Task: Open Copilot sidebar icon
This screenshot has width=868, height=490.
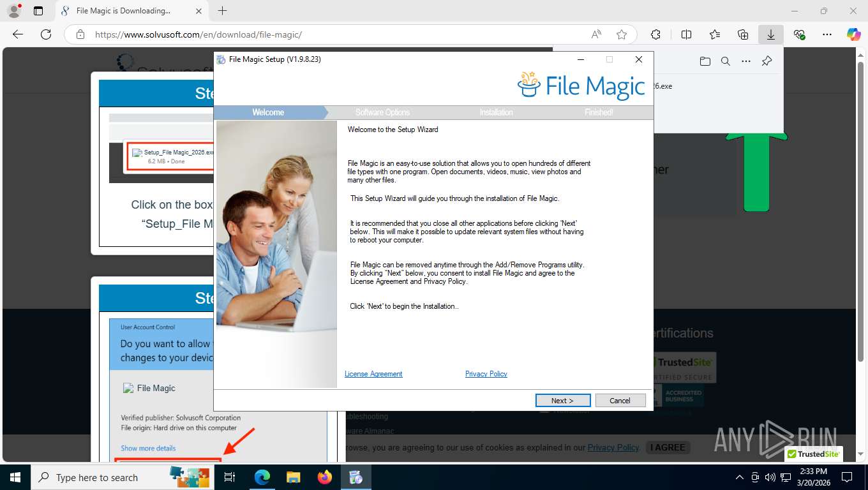Action: tap(854, 34)
